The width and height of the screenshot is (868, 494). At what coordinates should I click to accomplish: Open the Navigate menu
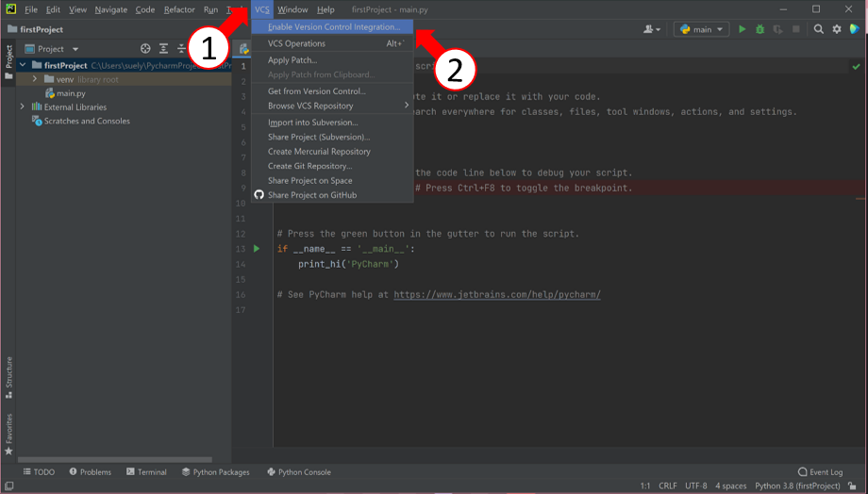pos(110,9)
